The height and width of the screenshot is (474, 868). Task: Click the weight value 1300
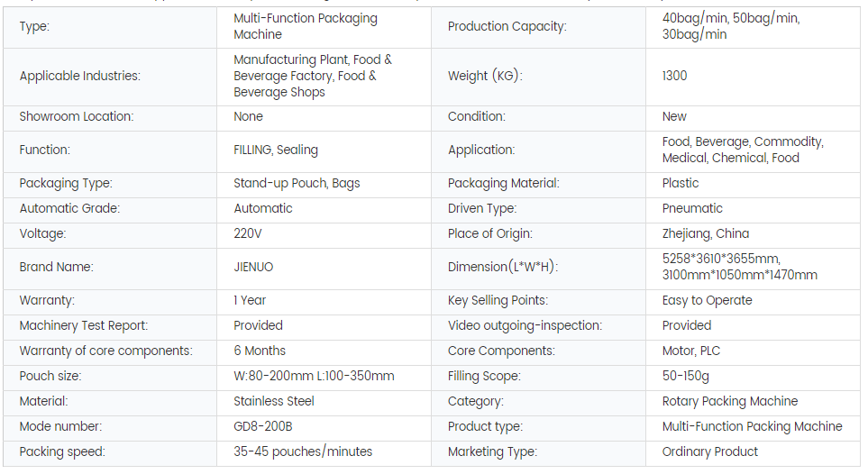674,76
